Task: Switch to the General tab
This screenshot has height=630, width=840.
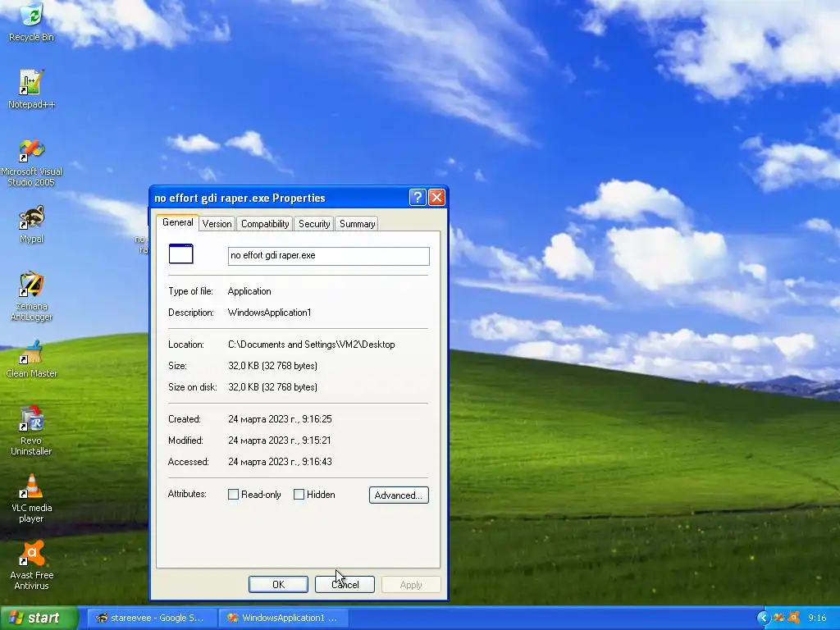Action: pos(178,222)
